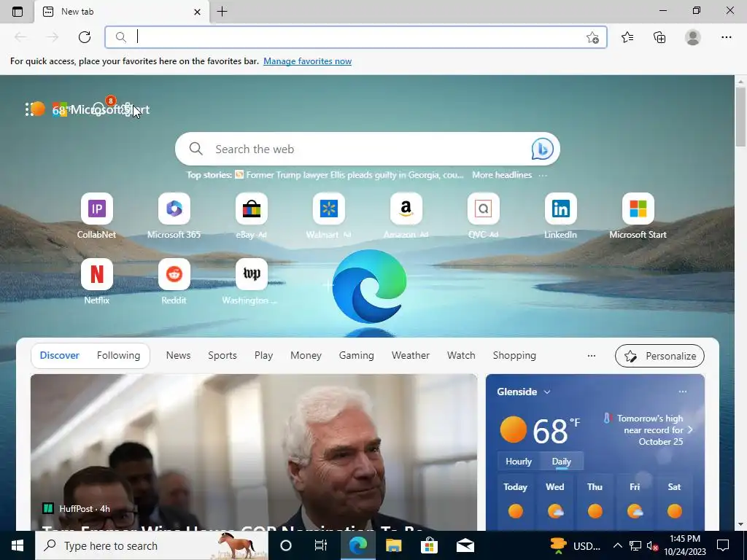Open the Collections icon
747x560 pixels.
pos(659,37)
